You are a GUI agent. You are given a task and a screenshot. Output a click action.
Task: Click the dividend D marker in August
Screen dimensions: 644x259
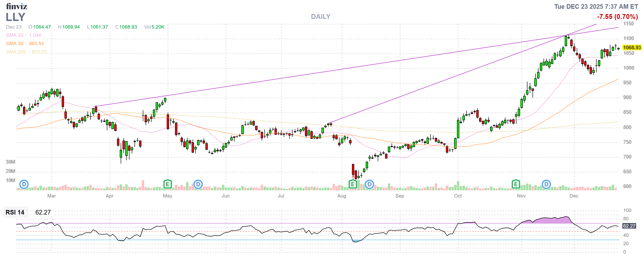pyautogui.click(x=369, y=185)
